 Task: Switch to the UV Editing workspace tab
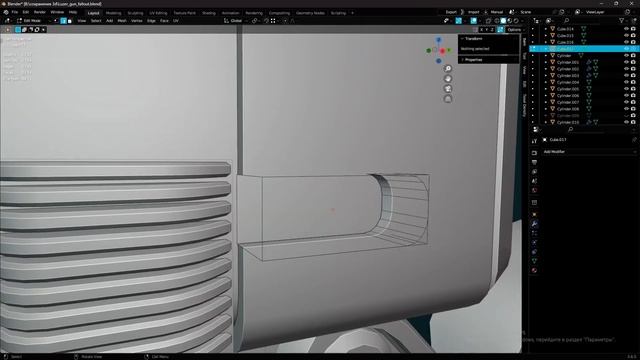click(158, 13)
